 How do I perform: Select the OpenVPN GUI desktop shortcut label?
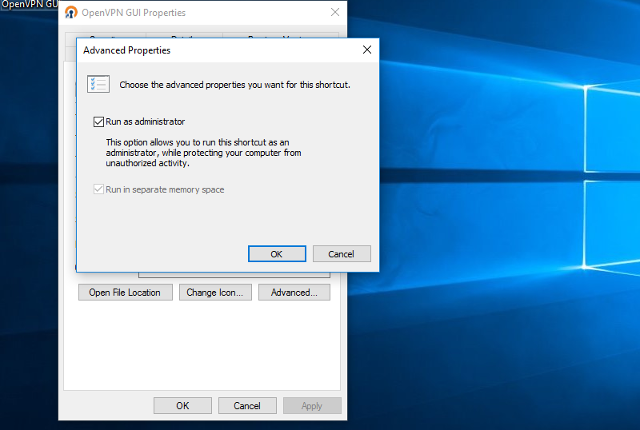(x=29, y=4)
